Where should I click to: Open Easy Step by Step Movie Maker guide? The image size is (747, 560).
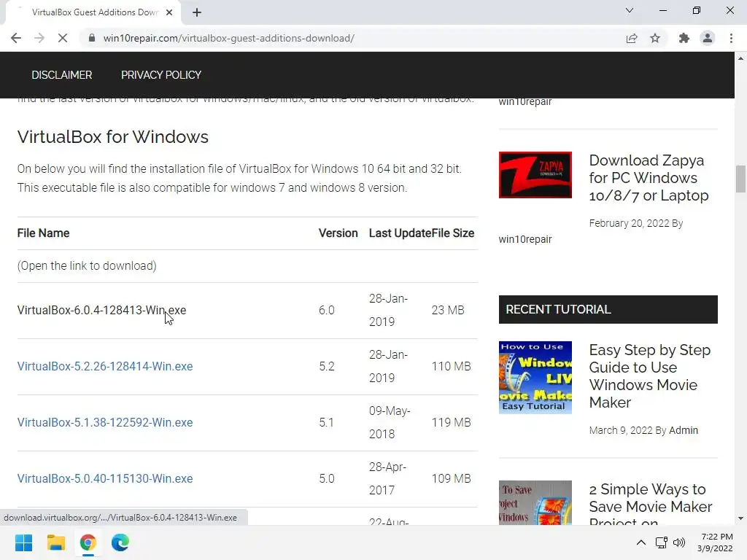pyautogui.click(x=650, y=376)
